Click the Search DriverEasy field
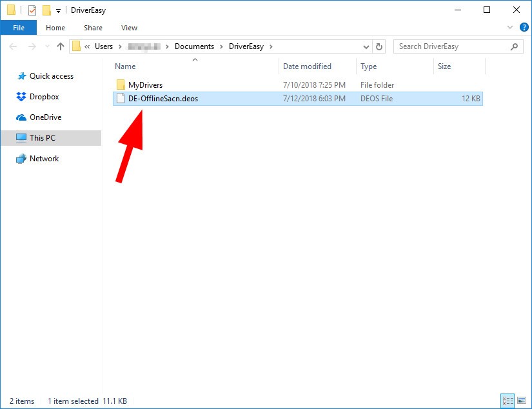This screenshot has width=532, height=409. click(x=458, y=46)
